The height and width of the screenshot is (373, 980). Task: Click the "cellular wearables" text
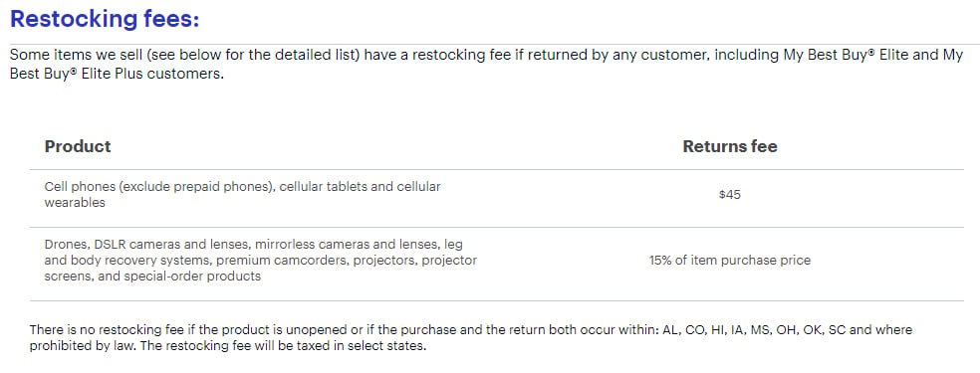pyautogui.click(x=242, y=195)
